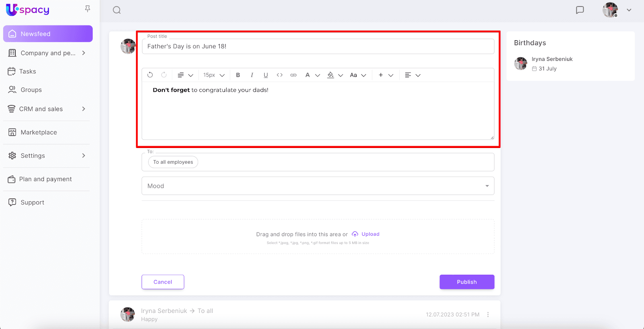Expand the Company and people menu
This screenshot has width=644, height=329.
(x=83, y=53)
